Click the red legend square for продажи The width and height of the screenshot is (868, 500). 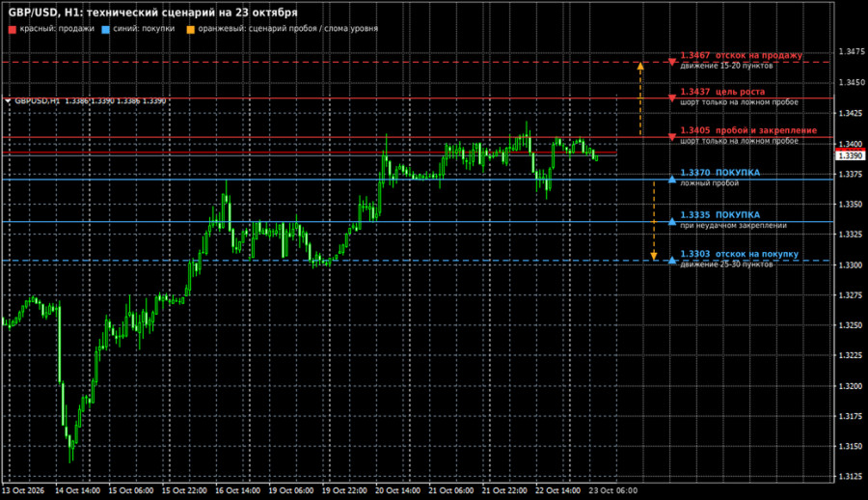(x=13, y=29)
